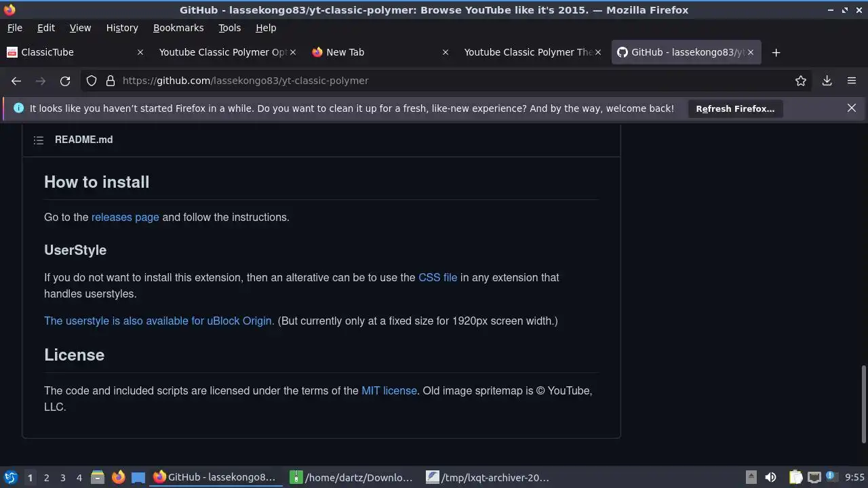Open the userstyle for uBlock Origin link
Image resolution: width=868 pixels, height=488 pixels.
point(158,321)
